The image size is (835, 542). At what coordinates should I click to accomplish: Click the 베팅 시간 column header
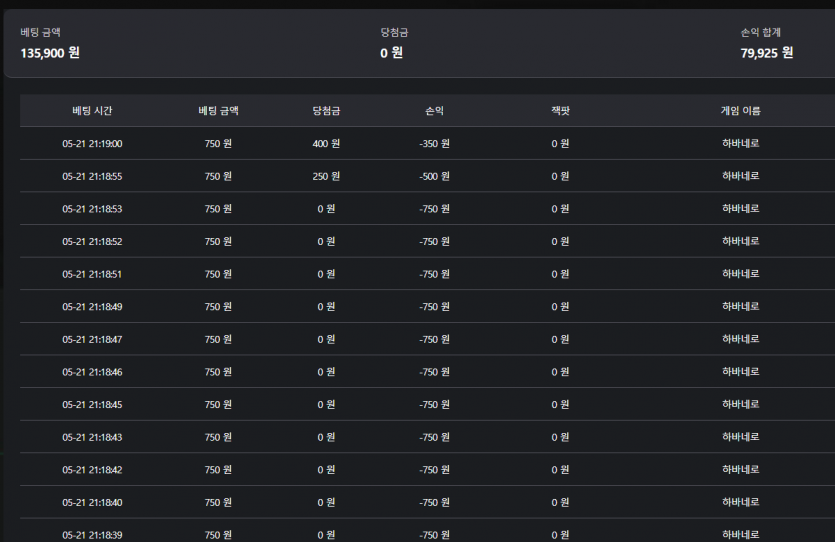[x=92, y=111]
